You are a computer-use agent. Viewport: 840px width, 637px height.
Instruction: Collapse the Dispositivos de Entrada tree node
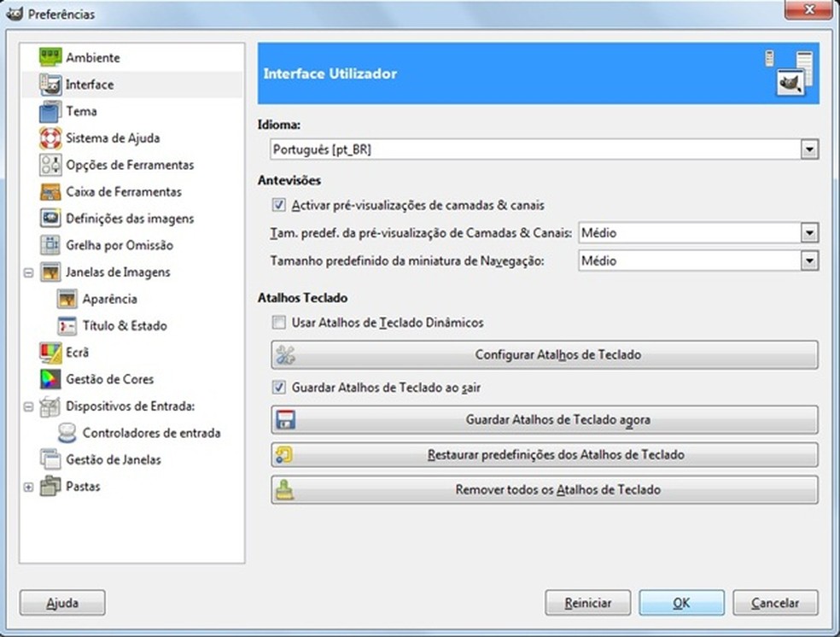pyautogui.click(x=28, y=406)
